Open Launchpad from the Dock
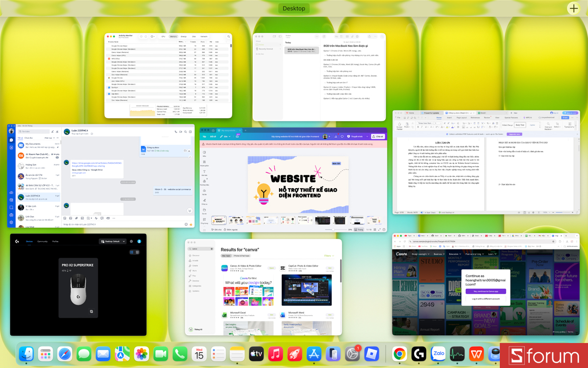The image size is (588, 368). 46,354
